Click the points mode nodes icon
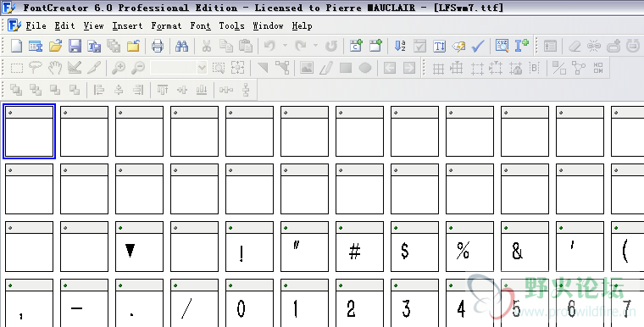Viewport: 644px width, 327px height. tap(282, 68)
